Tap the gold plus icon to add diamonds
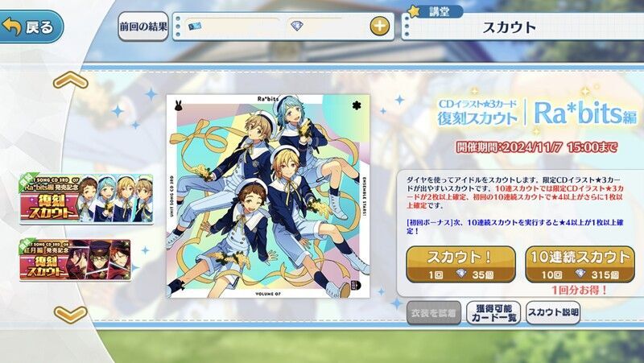This screenshot has width=644, height=363. pos(379,27)
